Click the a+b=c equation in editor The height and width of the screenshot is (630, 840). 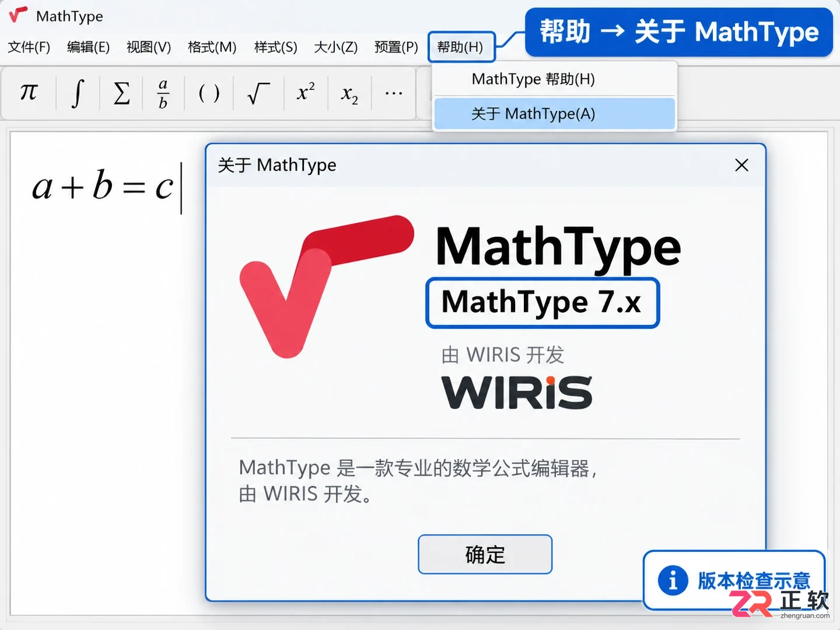[x=103, y=187]
